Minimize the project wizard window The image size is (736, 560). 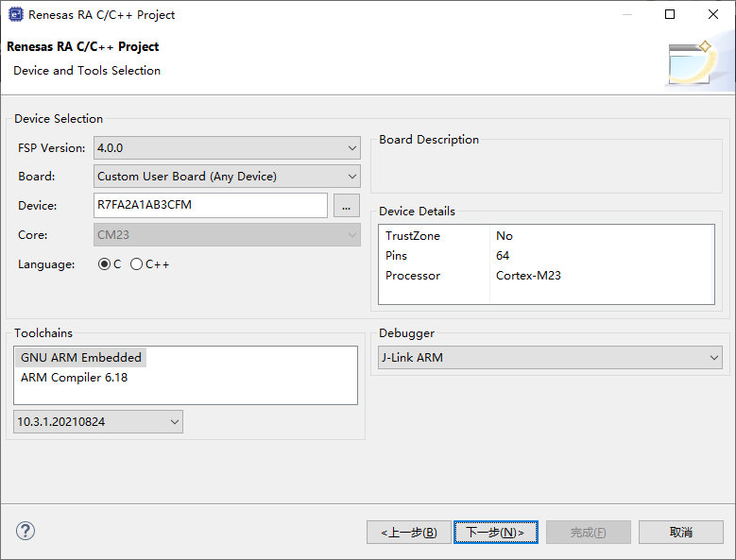point(626,14)
